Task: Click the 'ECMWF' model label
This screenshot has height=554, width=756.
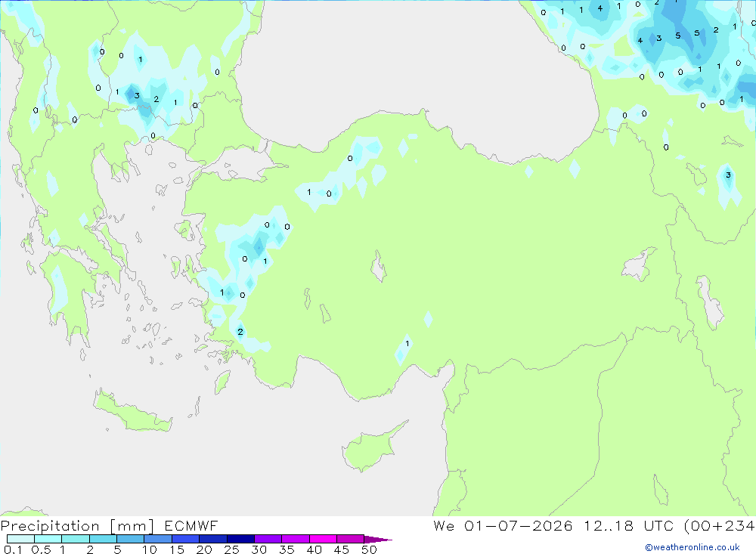Action: [191, 526]
